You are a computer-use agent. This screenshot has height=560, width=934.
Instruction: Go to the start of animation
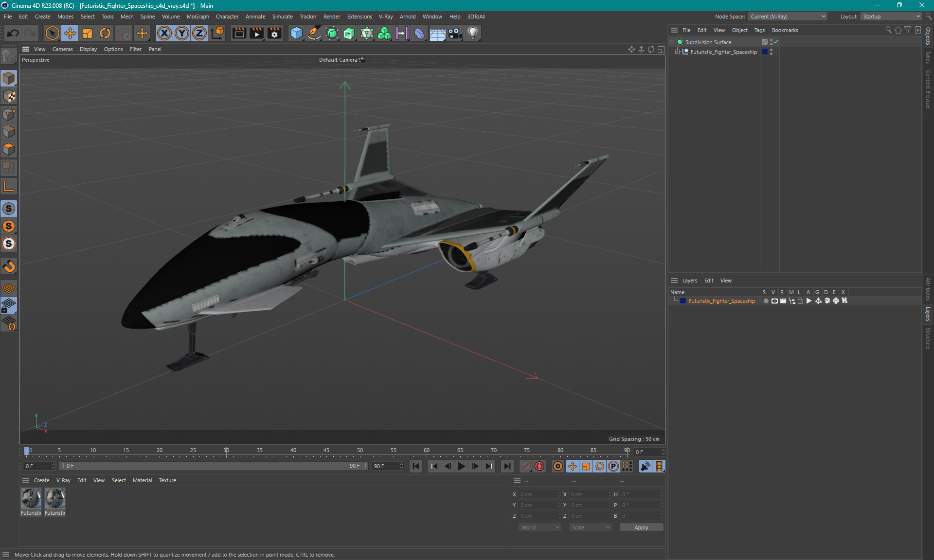(416, 466)
